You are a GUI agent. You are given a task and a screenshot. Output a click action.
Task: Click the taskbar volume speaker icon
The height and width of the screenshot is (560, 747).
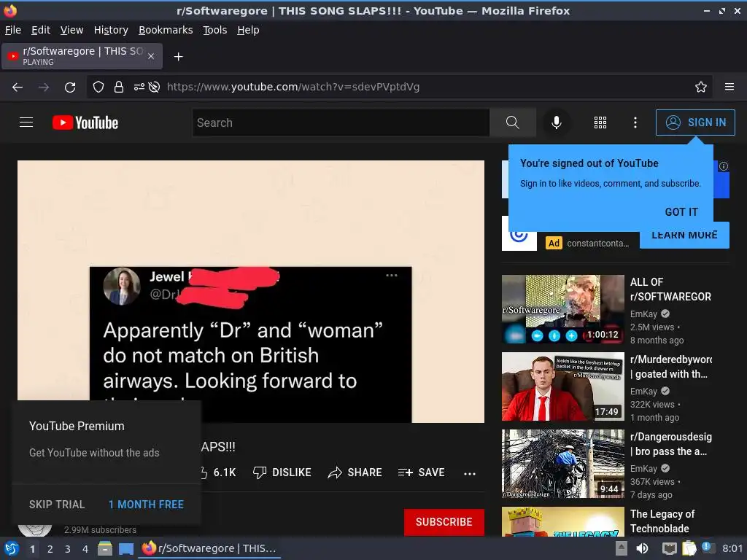coord(642,548)
